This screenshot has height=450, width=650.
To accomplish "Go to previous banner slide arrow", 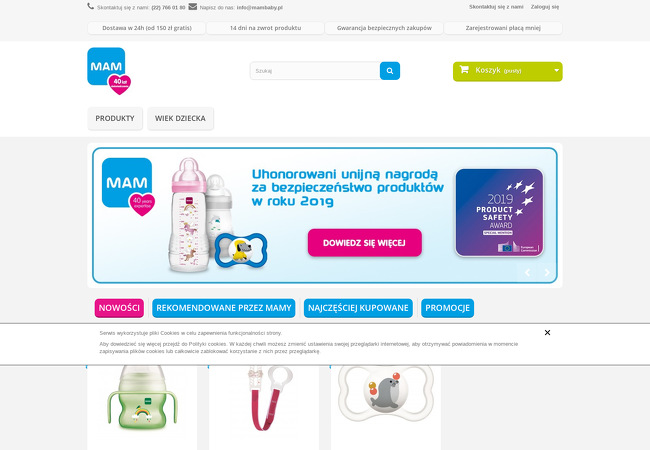I will (527, 272).
